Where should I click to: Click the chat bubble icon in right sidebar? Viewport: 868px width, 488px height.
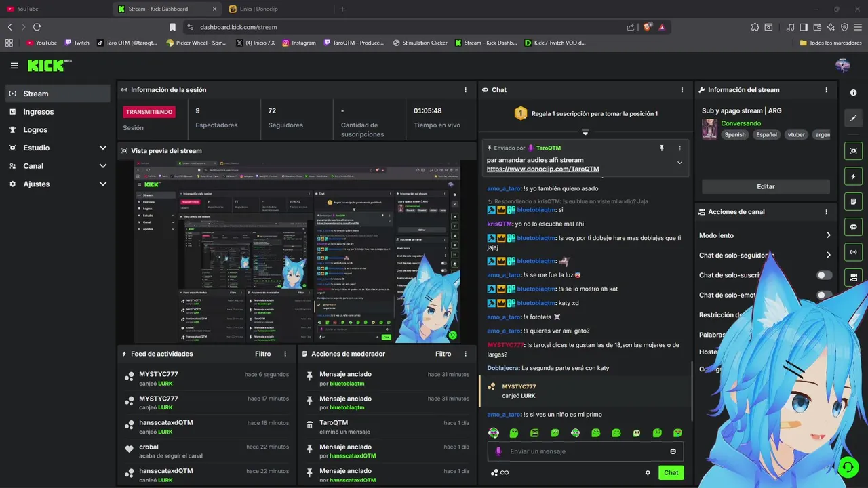point(853,226)
